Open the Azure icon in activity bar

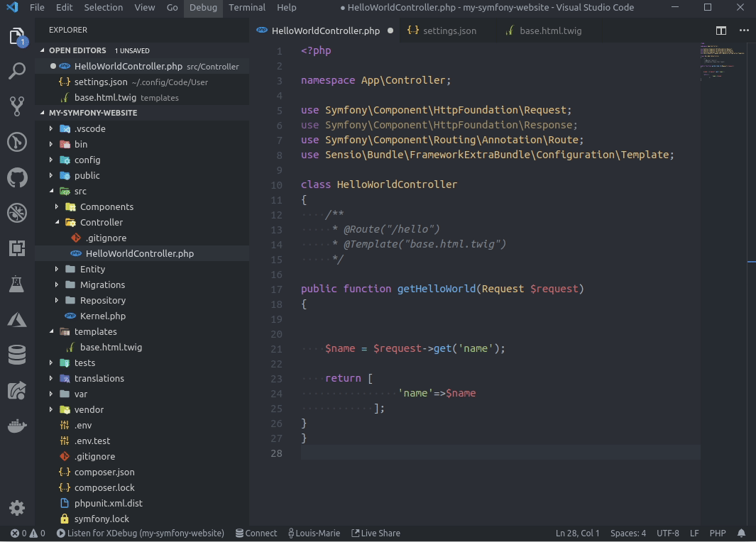click(17, 319)
